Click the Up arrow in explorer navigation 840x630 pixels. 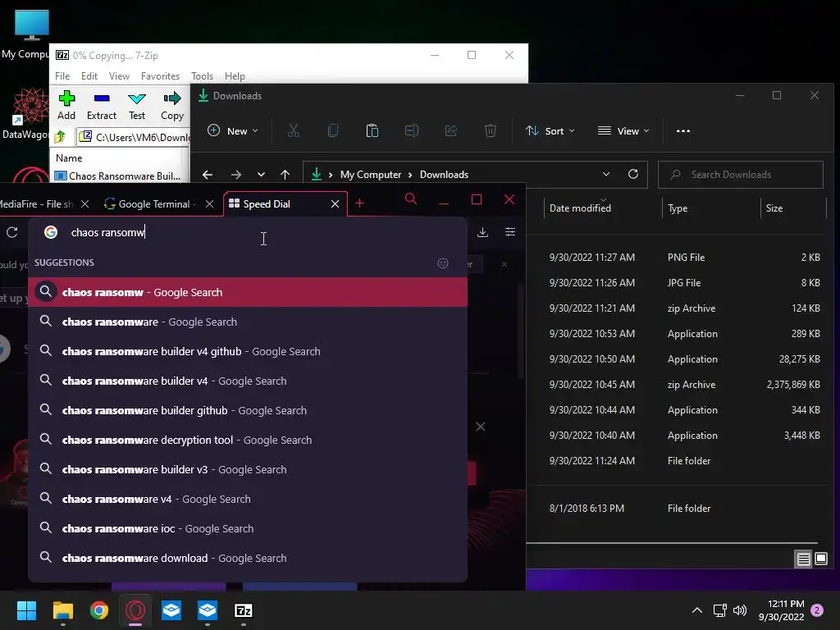click(285, 175)
